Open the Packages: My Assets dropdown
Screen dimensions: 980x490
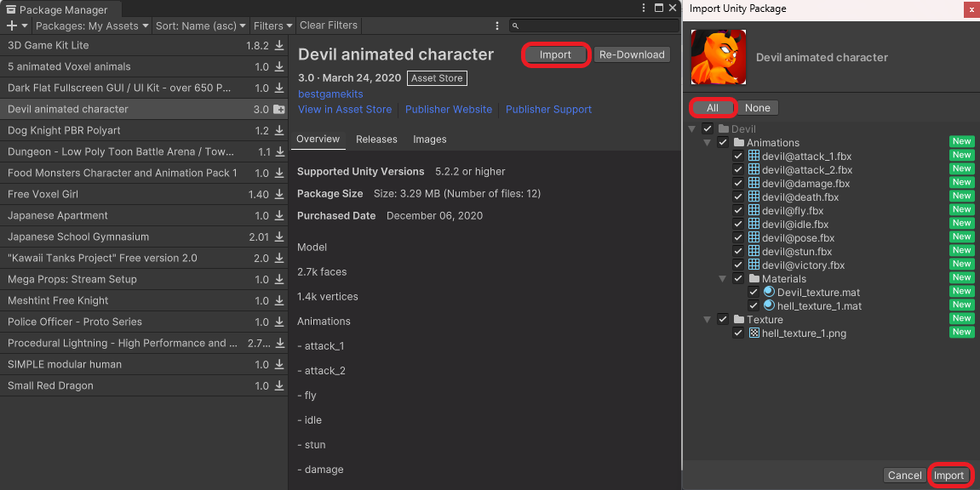(x=92, y=26)
